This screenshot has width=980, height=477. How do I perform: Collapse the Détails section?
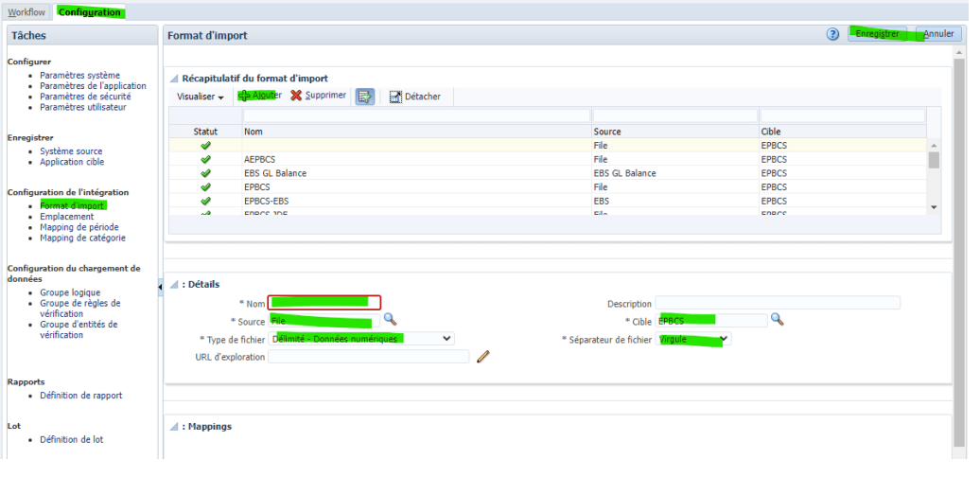click(174, 285)
